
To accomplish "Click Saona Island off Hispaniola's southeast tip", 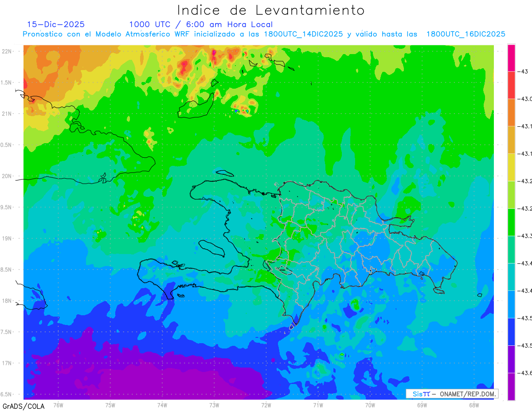I will click(x=439, y=291).
